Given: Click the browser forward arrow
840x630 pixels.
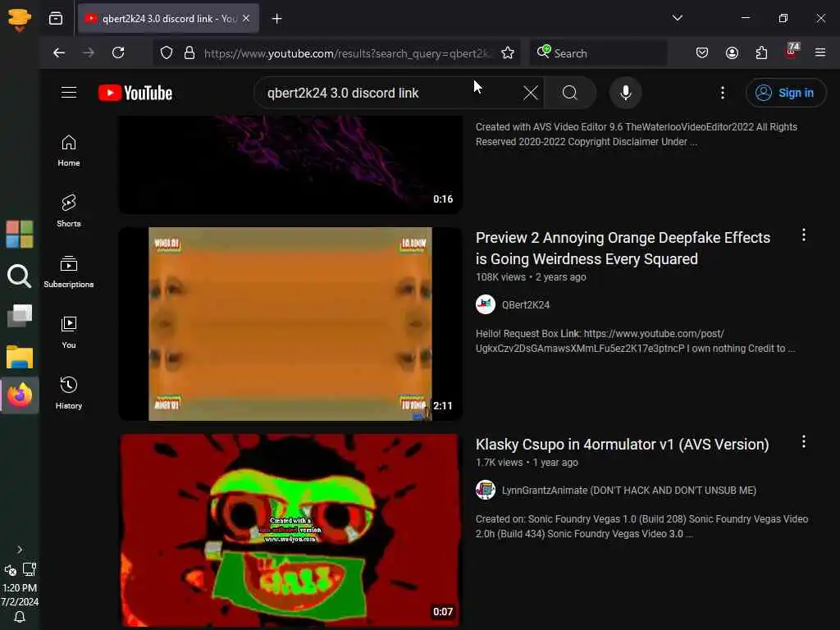Looking at the screenshot, I should coord(89,53).
